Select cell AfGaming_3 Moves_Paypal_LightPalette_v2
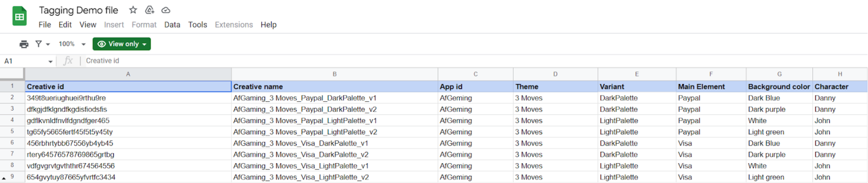This screenshot has height=183, width=868. (x=335, y=132)
